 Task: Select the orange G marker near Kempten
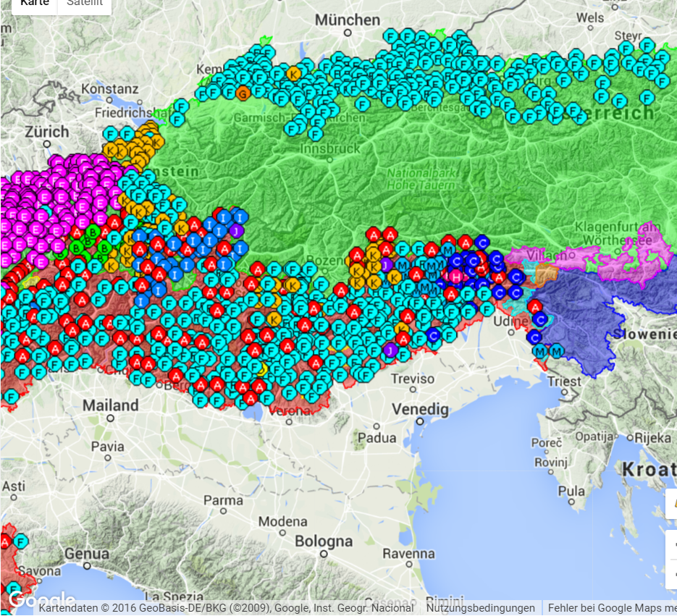(x=243, y=93)
